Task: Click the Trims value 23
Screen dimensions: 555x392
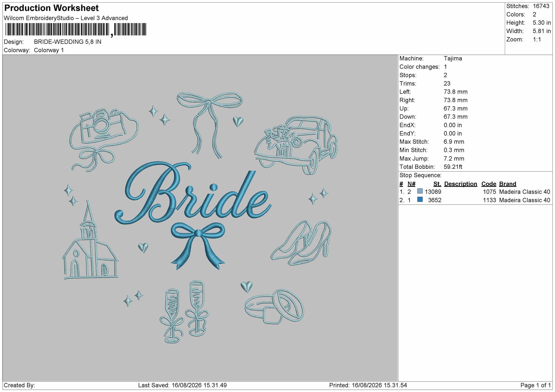Action: pyautogui.click(x=447, y=83)
